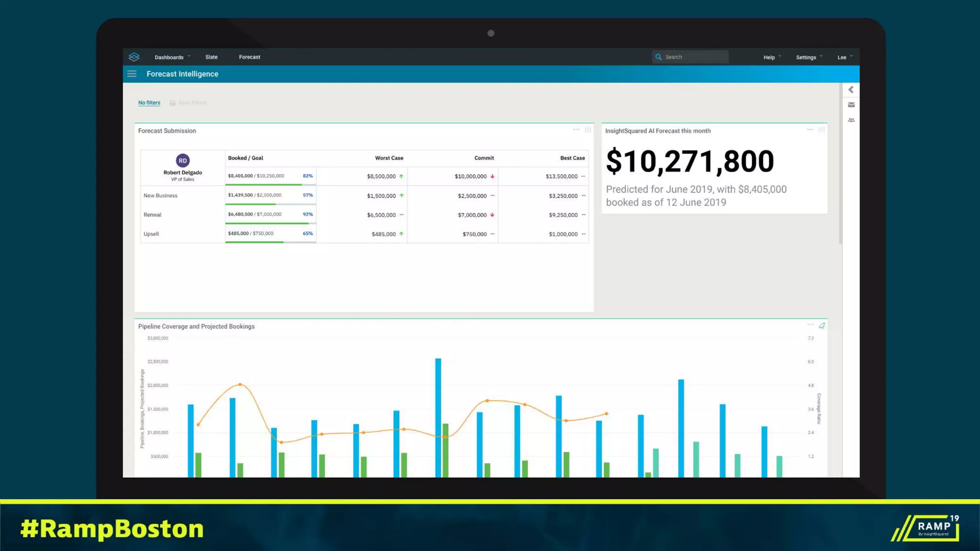The image size is (980, 551).
Task: Open Forecast Submission three-dot options menu
Action: (577, 130)
